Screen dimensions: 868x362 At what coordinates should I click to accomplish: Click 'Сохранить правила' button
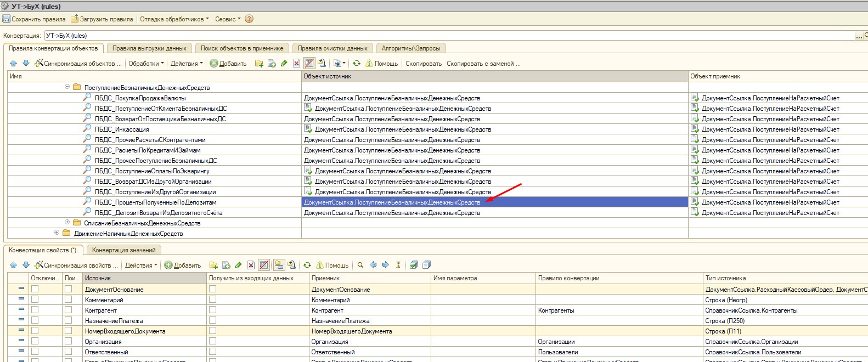[x=34, y=19]
